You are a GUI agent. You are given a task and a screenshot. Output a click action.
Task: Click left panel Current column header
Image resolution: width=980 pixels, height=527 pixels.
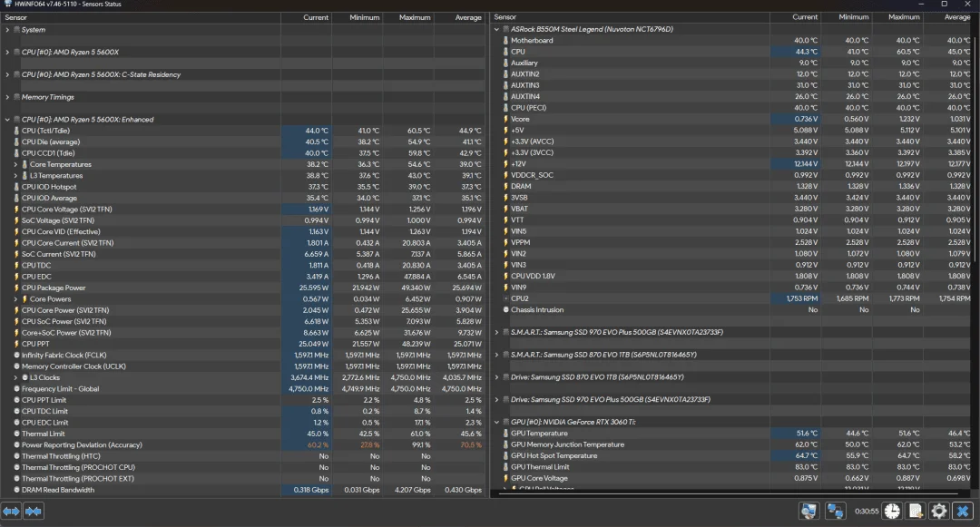click(x=307, y=17)
